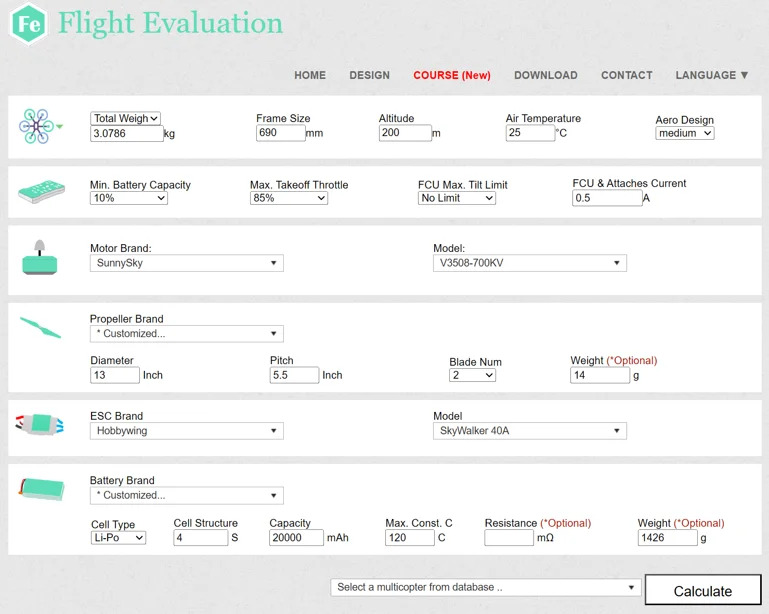Open the Motor Brand SunnySky dropdown
Screen dimensions: 769x614
[x=186, y=263]
